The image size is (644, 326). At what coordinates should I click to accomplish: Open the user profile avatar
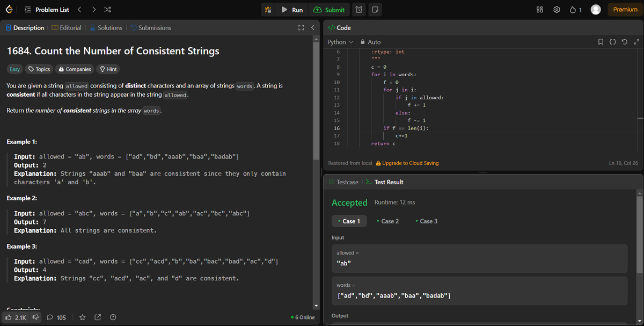[596, 10]
